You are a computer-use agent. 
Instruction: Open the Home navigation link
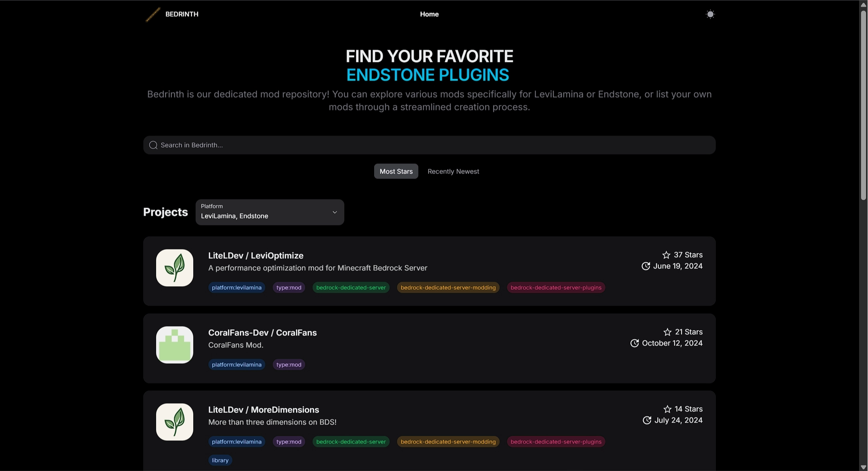click(429, 14)
